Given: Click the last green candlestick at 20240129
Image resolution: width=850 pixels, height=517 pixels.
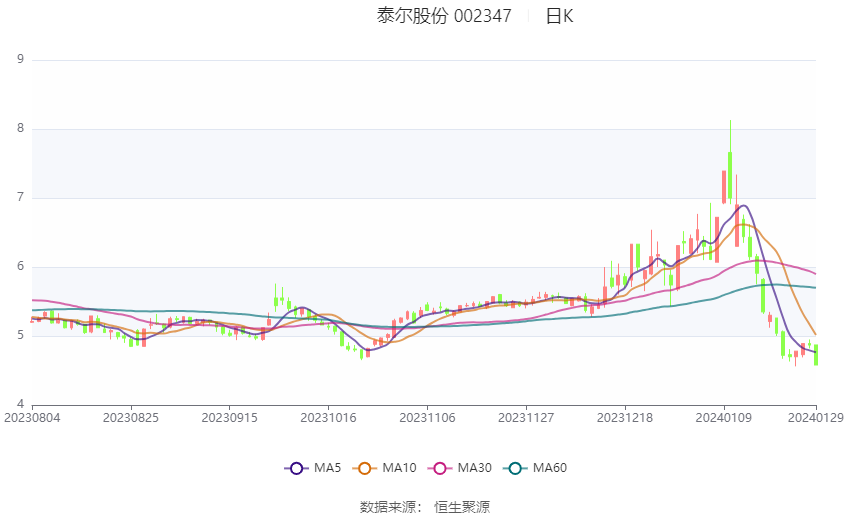Looking at the screenshot, I should (x=816, y=355).
